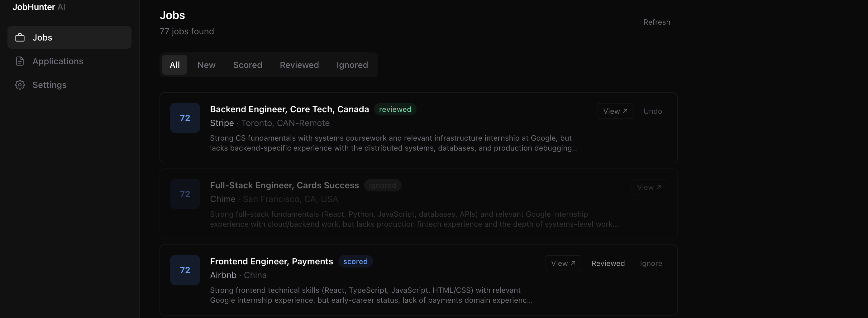Click the Applications document icon

(x=20, y=61)
